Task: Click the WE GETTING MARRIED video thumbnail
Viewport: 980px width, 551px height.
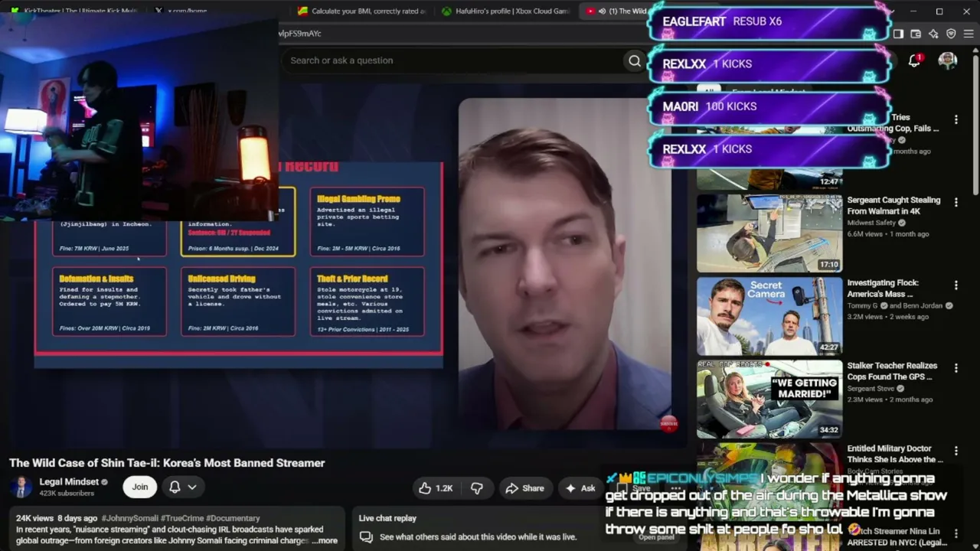Action: pos(769,399)
